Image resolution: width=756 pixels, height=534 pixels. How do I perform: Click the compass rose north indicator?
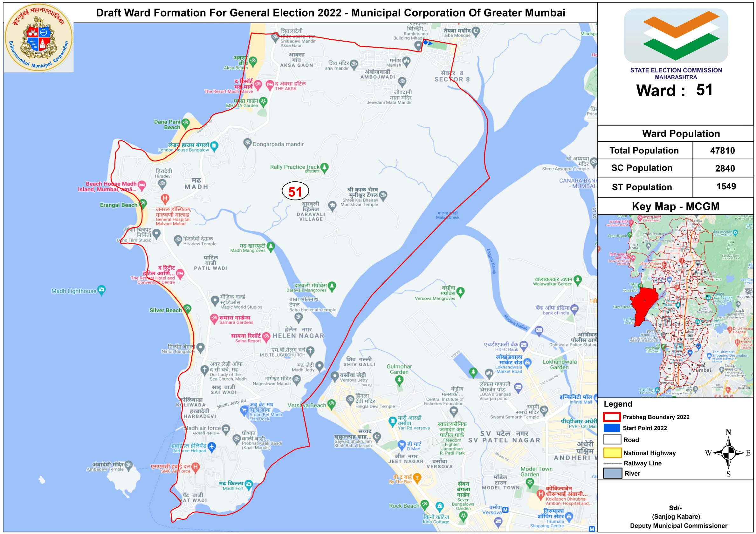[x=728, y=432]
